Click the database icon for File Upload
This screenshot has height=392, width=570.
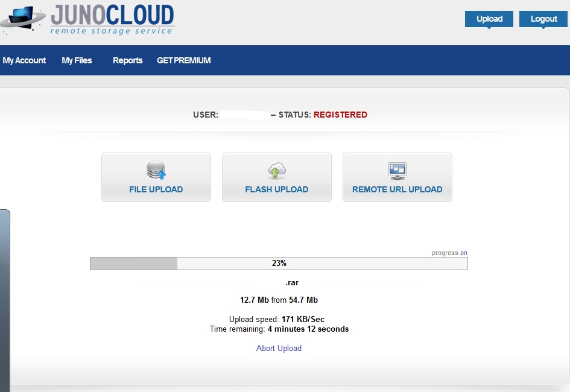click(156, 171)
